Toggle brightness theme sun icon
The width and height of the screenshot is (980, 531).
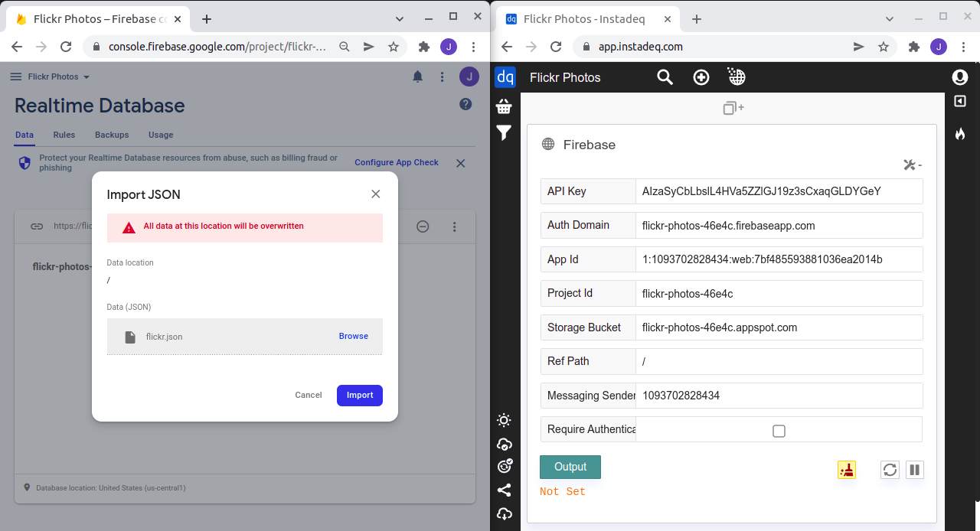[504, 420]
